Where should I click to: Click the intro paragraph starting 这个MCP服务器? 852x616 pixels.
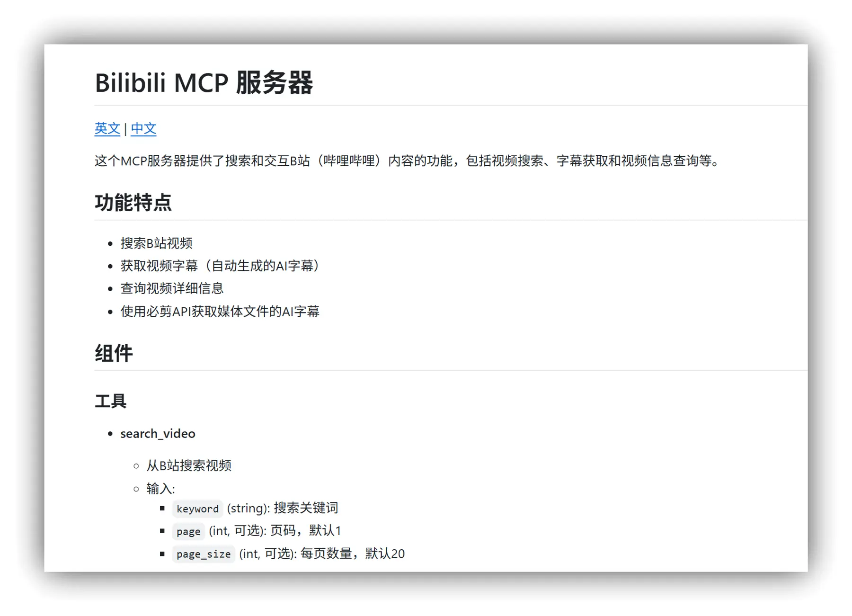(407, 161)
